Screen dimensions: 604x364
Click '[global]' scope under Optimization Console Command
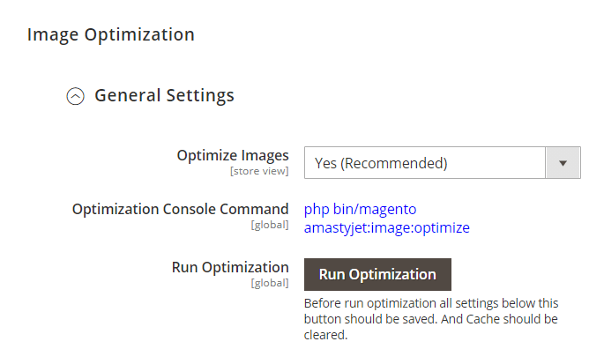pyautogui.click(x=270, y=225)
